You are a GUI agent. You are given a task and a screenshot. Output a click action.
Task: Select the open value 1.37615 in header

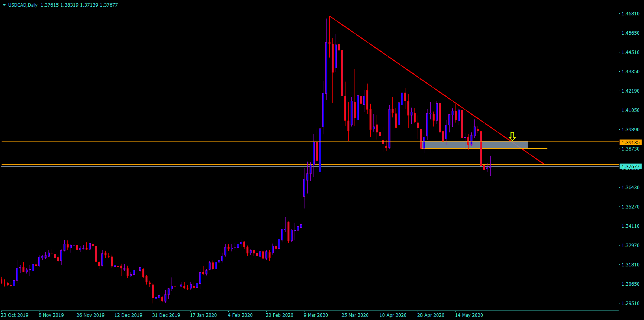(x=49, y=5)
